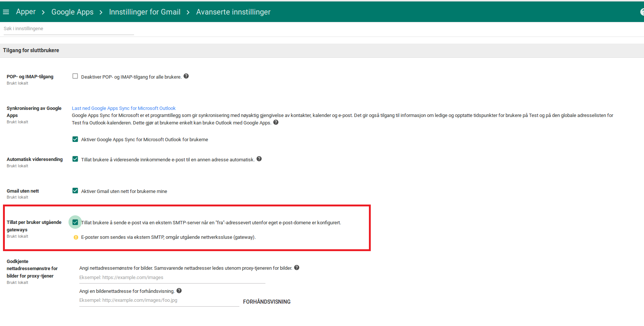Go to Innstillinger for Gmail breadcrumb
This screenshot has width=644, height=326.
(x=144, y=12)
